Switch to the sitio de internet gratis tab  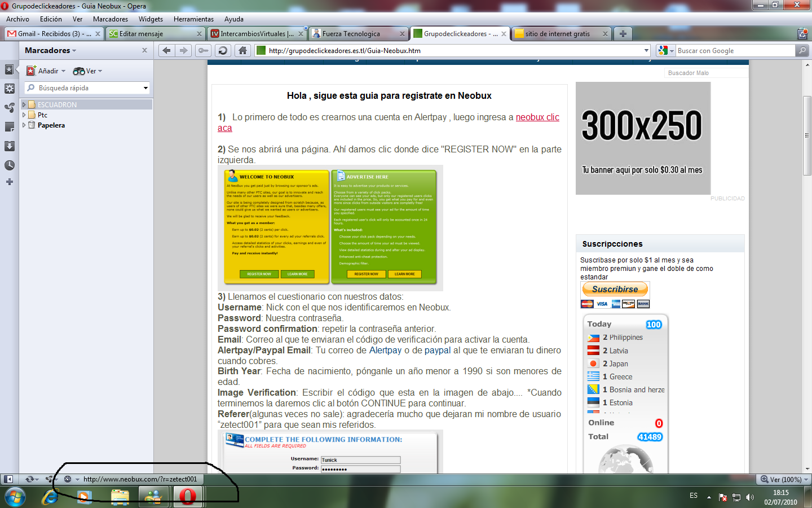pyautogui.click(x=562, y=34)
